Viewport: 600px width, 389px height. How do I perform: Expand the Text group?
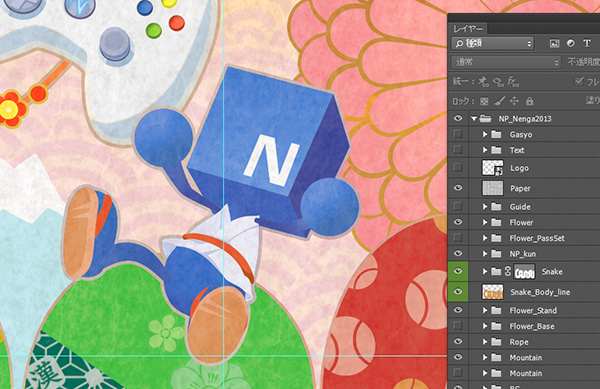485,150
